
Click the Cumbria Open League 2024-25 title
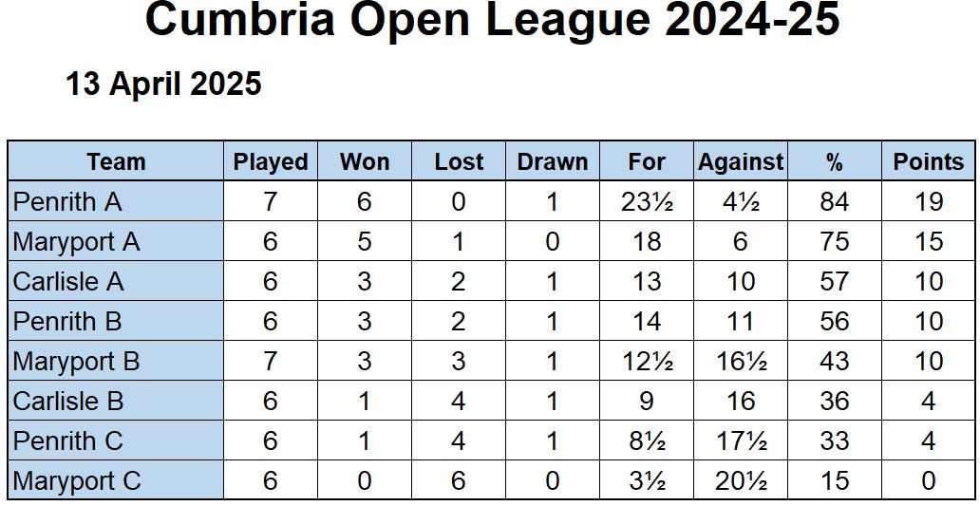coord(493,20)
